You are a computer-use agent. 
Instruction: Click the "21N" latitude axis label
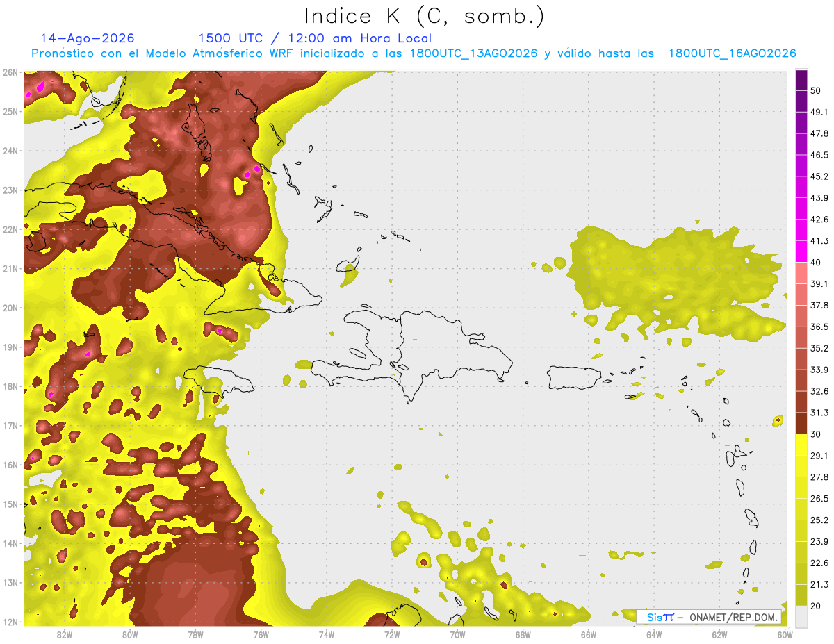tap(10, 269)
